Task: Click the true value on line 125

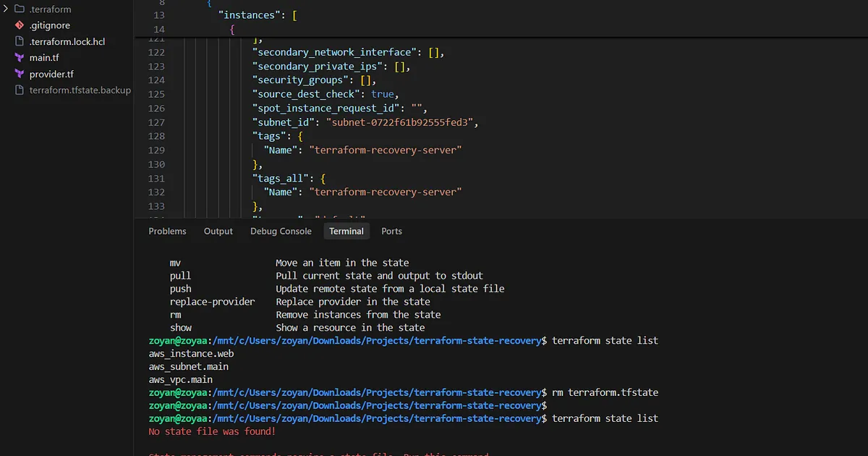Action: [x=383, y=94]
